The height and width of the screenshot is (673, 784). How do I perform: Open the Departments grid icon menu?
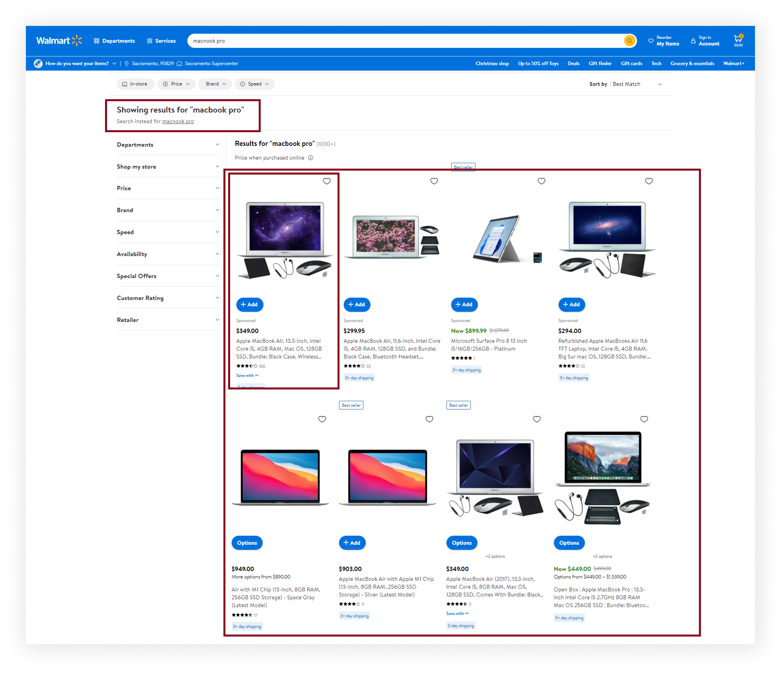(97, 41)
